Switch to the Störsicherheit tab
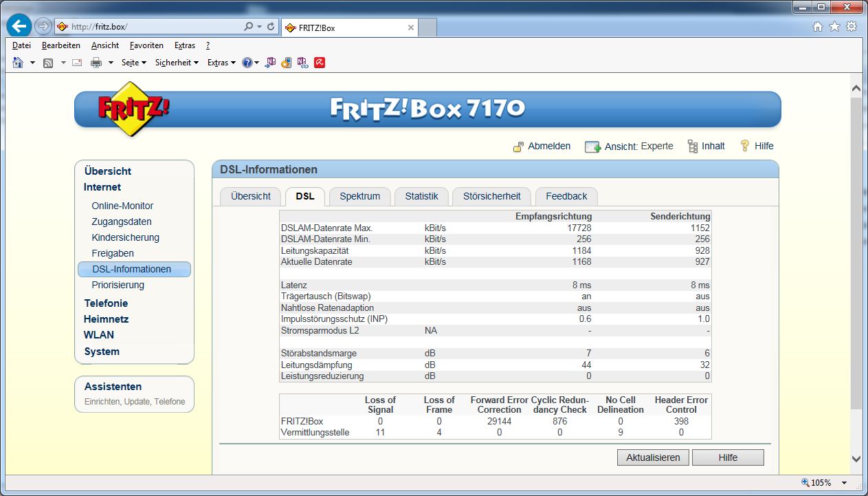The height and width of the screenshot is (496, 868). click(492, 196)
